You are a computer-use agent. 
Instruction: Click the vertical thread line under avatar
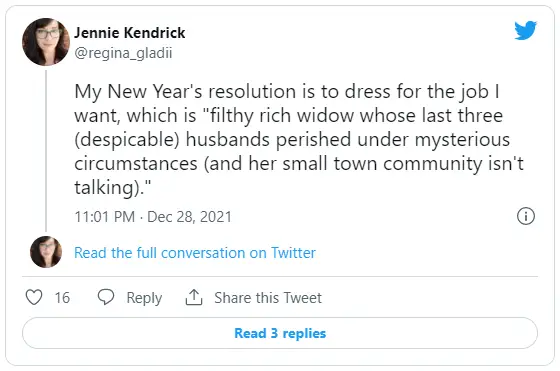point(46,151)
